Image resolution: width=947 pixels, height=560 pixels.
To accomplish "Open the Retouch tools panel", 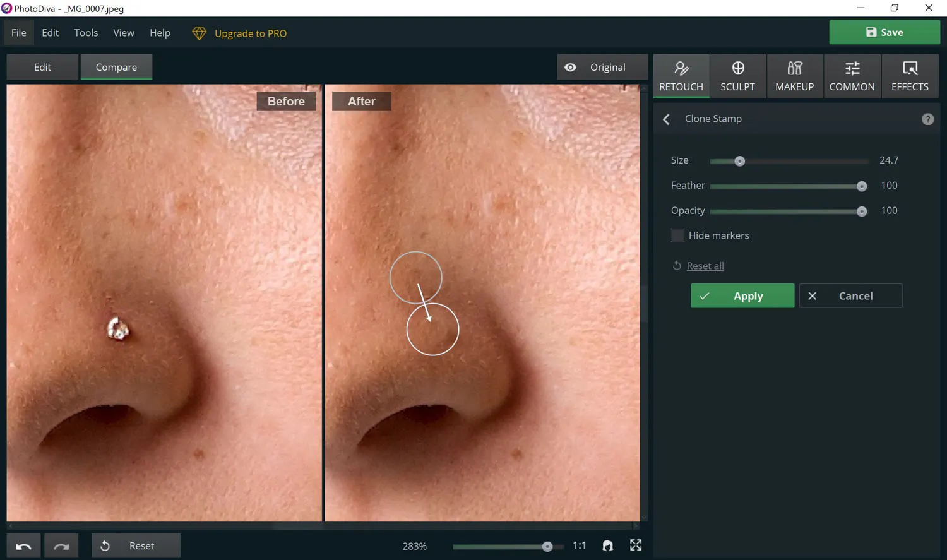I will click(681, 76).
